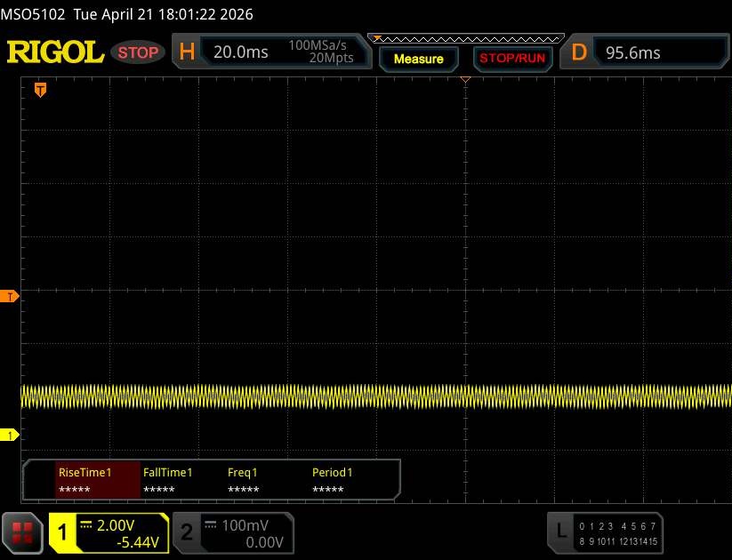Click the channel 1 2.00V scale
Image resolution: width=732 pixels, height=560 pixels.
tap(116, 525)
